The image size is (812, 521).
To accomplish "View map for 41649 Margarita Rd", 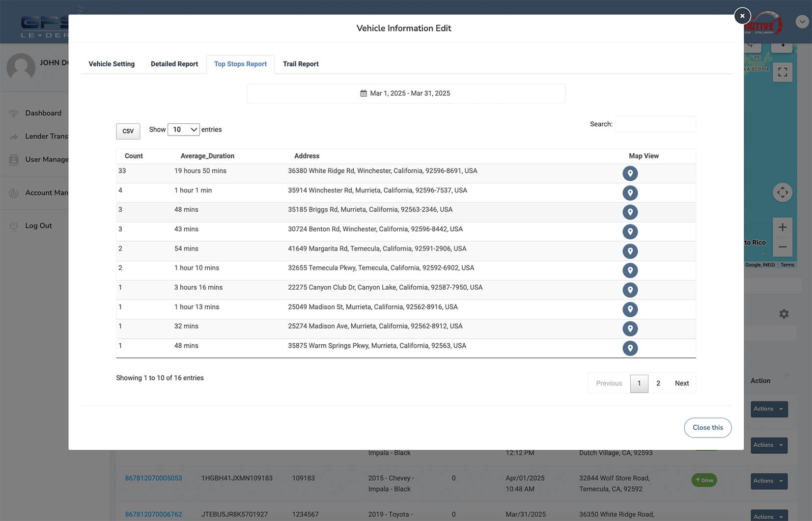I will [x=630, y=251].
